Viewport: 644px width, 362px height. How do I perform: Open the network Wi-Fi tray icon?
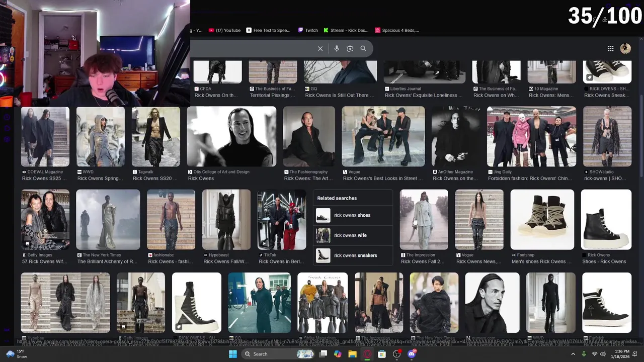(595, 354)
